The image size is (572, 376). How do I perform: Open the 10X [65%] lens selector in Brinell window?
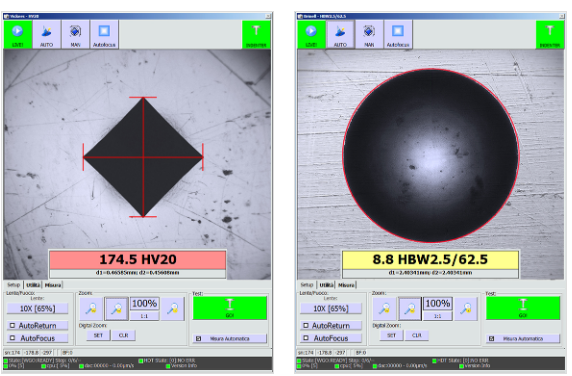(x=331, y=309)
